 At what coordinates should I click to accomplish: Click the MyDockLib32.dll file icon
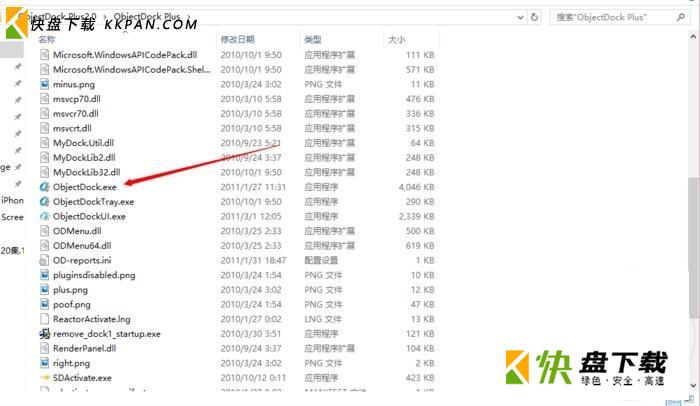click(x=44, y=172)
